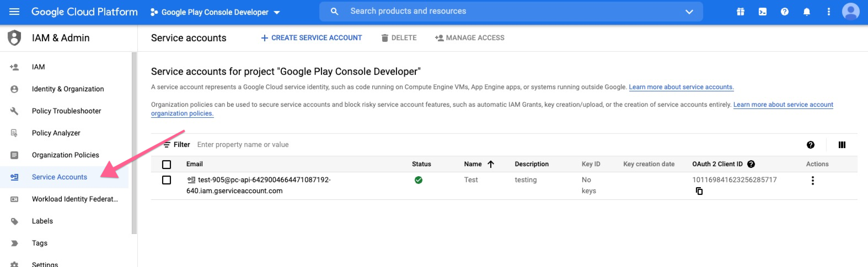Open the Google Play Console Developer project dropdown
The height and width of the screenshot is (267, 868).
(215, 12)
